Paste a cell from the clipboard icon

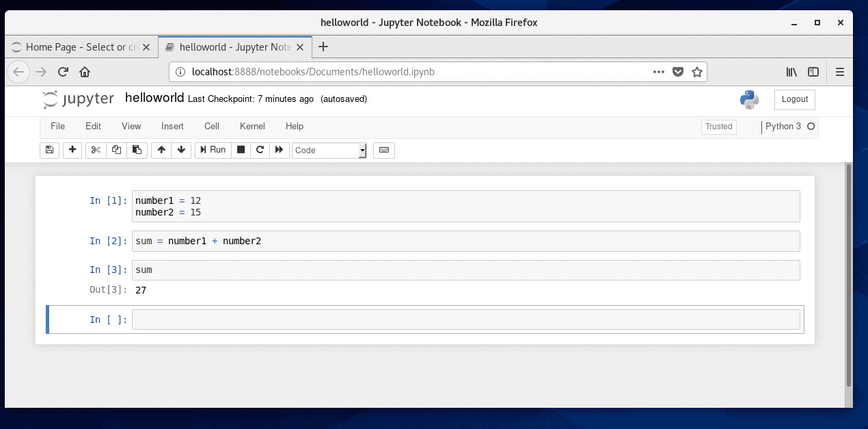point(136,150)
